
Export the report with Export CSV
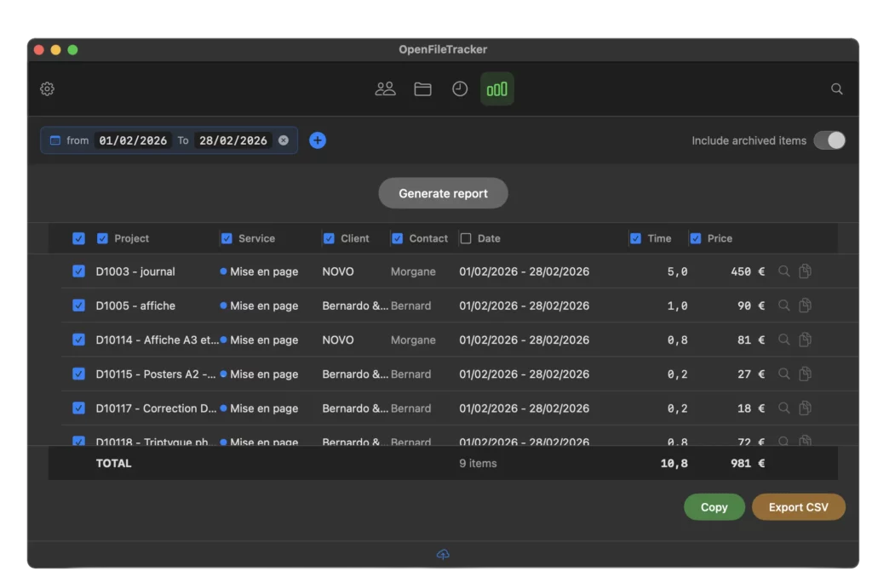799,507
